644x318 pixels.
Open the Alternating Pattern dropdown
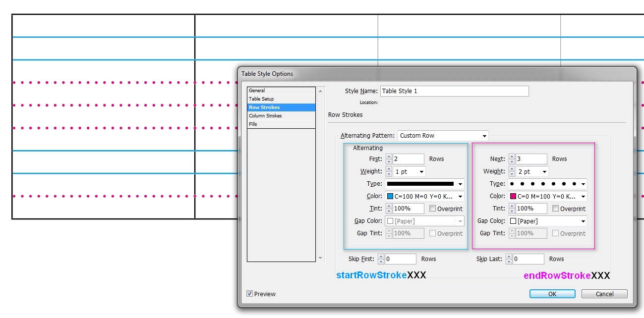point(443,136)
